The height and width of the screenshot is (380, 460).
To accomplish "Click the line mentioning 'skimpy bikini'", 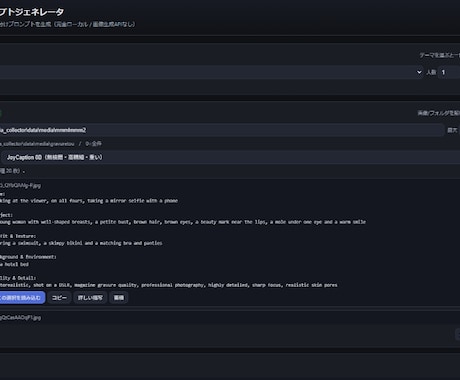I will [81, 243].
